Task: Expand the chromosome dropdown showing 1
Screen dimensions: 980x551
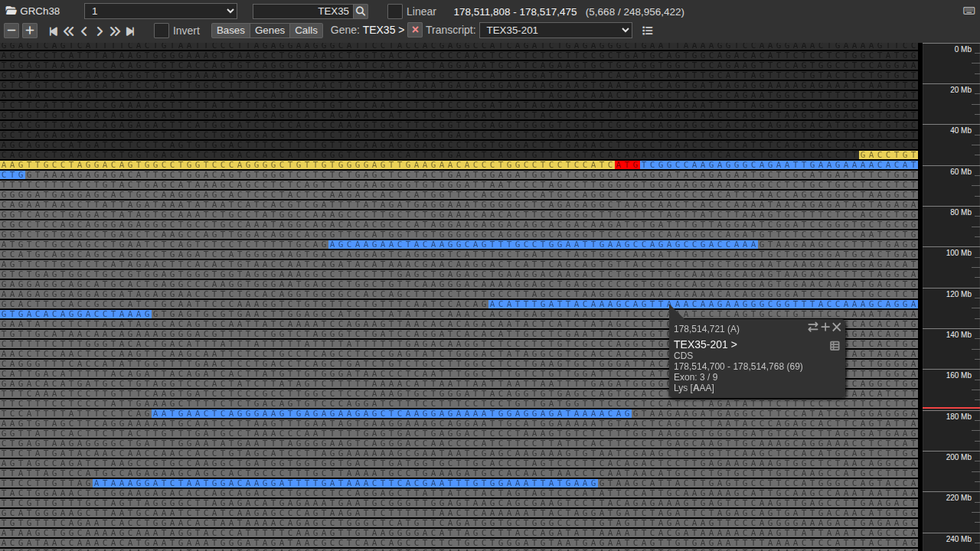Action: 161,11
